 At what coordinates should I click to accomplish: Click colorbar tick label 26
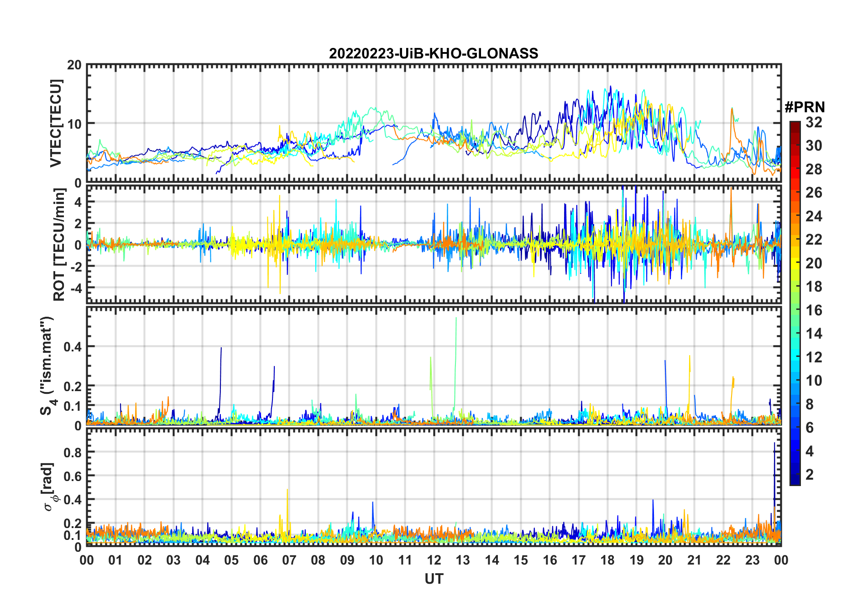[x=814, y=193]
